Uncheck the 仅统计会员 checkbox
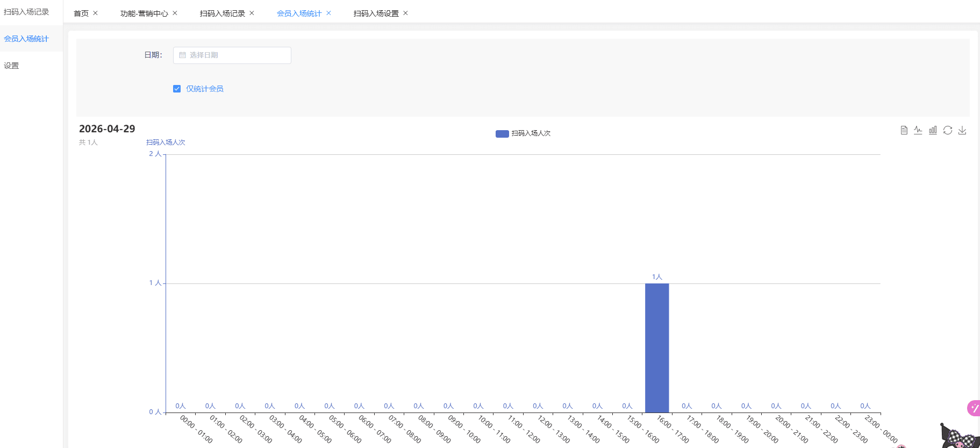Image resolution: width=980 pixels, height=448 pixels. (177, 89)
